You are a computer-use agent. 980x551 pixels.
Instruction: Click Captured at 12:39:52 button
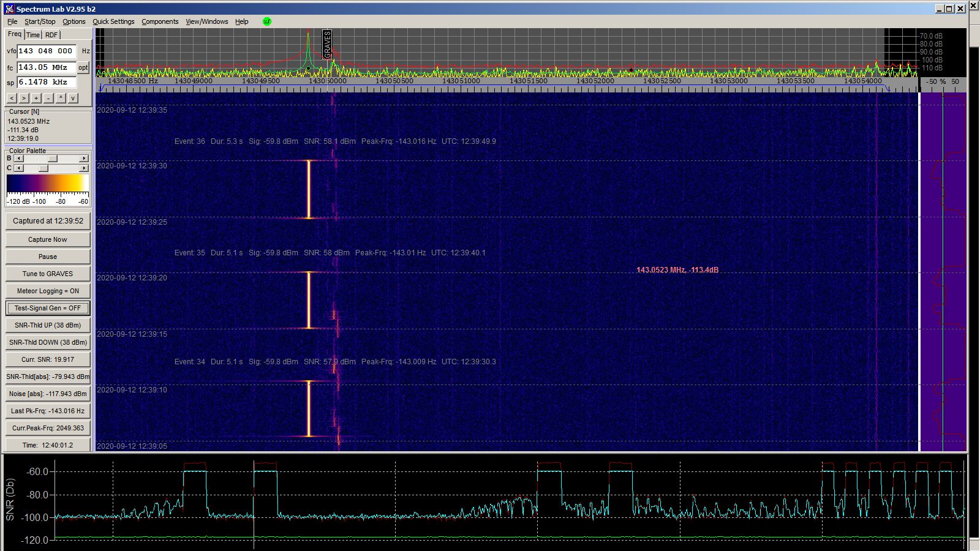pyautogui.click(x=48, y=221)
